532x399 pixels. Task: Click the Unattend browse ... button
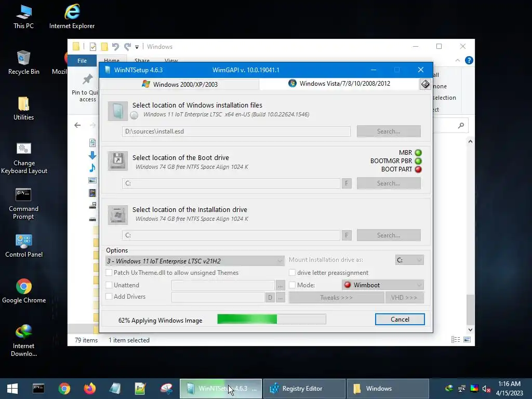click(280, 285)
